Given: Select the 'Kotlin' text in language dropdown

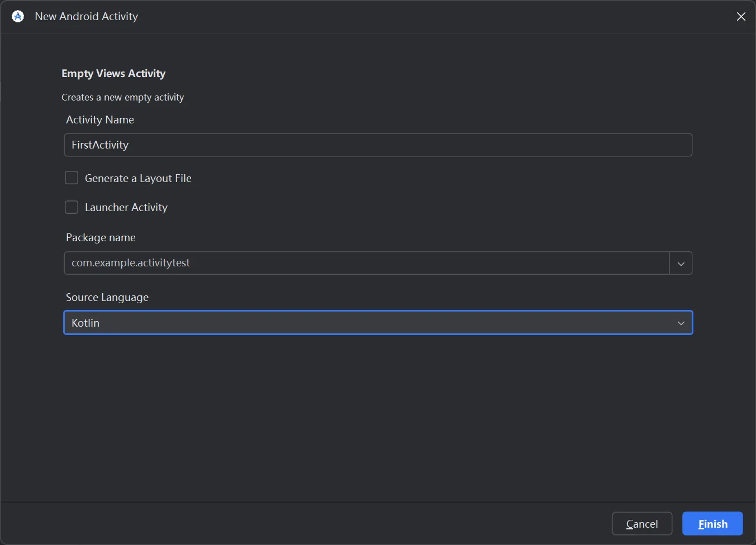Looking at the screenshot, I should (85, 323).
